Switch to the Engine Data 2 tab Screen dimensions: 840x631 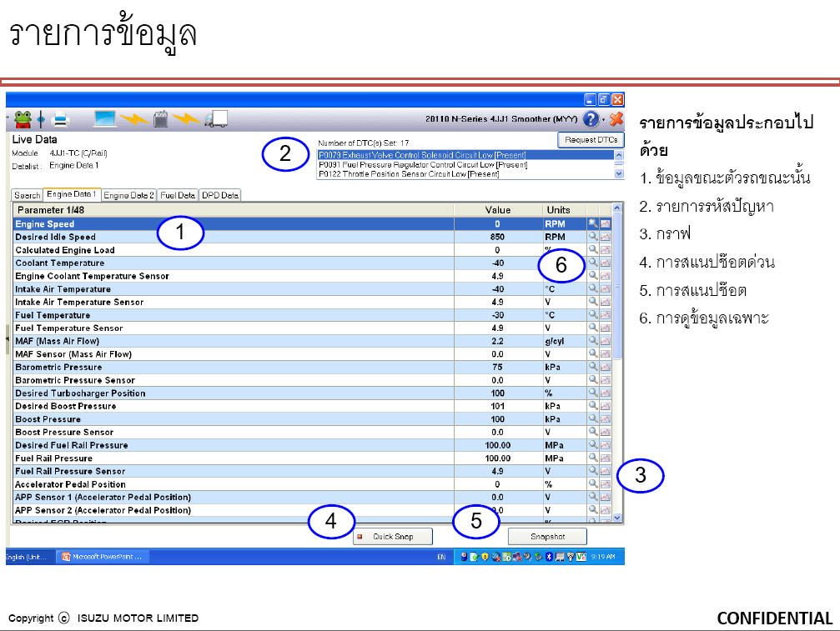(128, 195)
